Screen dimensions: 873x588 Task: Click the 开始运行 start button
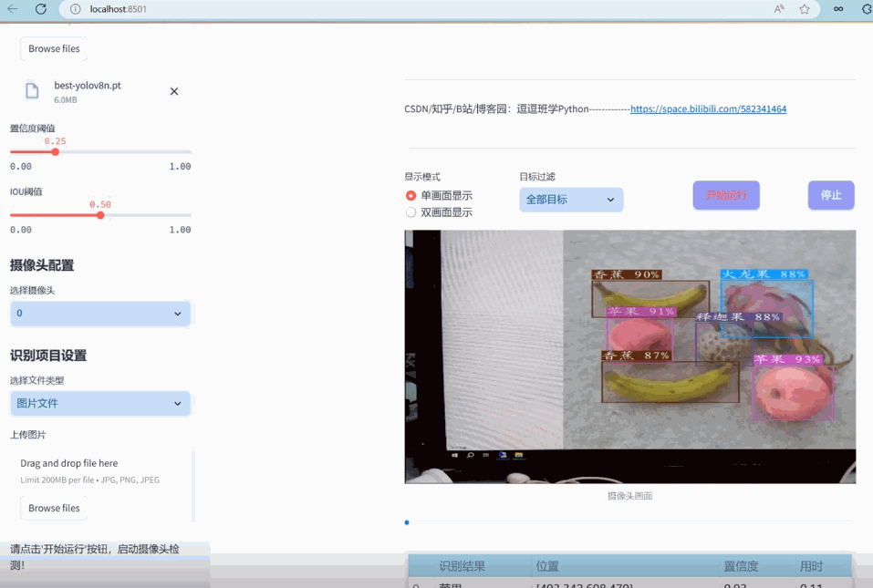click(x=726, y=195)
